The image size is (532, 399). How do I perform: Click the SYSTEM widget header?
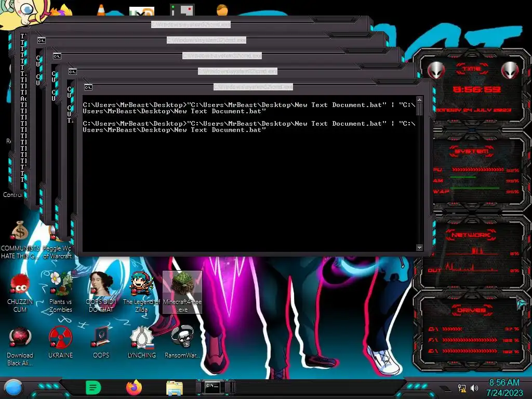click(x=472, y=151)
